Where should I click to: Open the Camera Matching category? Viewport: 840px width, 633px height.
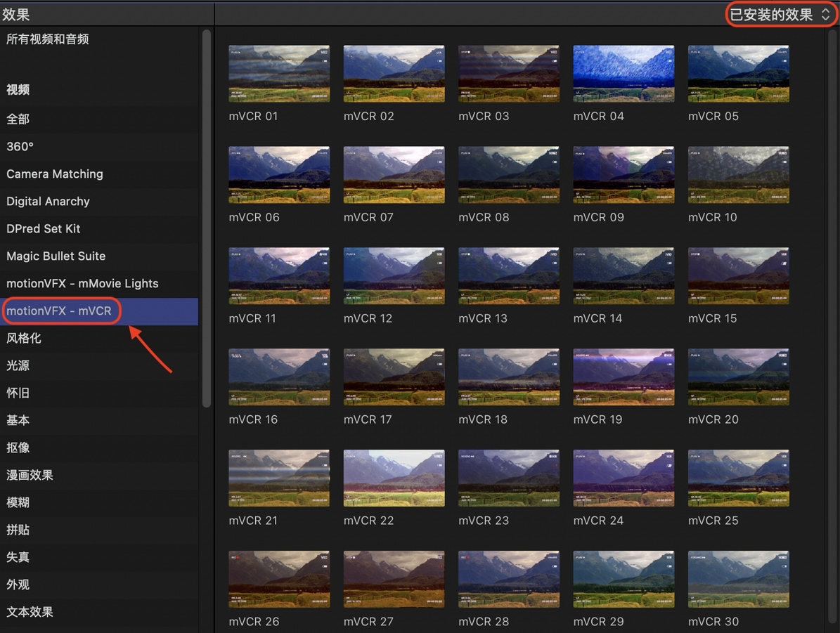[x=55, y=174]
